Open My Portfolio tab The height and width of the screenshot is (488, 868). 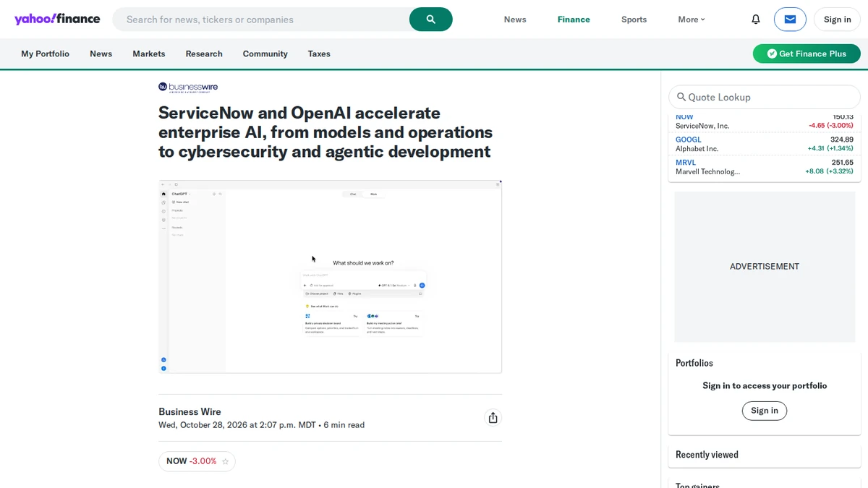pyautogui.click(x=46, y=53)
